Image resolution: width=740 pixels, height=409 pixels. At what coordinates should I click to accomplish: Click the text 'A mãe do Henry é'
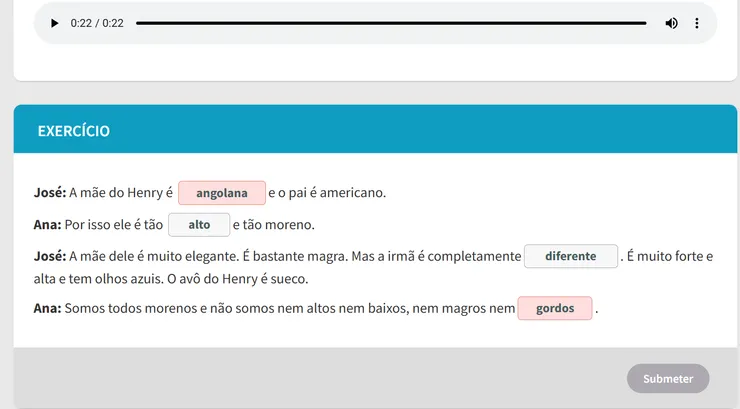121,192
